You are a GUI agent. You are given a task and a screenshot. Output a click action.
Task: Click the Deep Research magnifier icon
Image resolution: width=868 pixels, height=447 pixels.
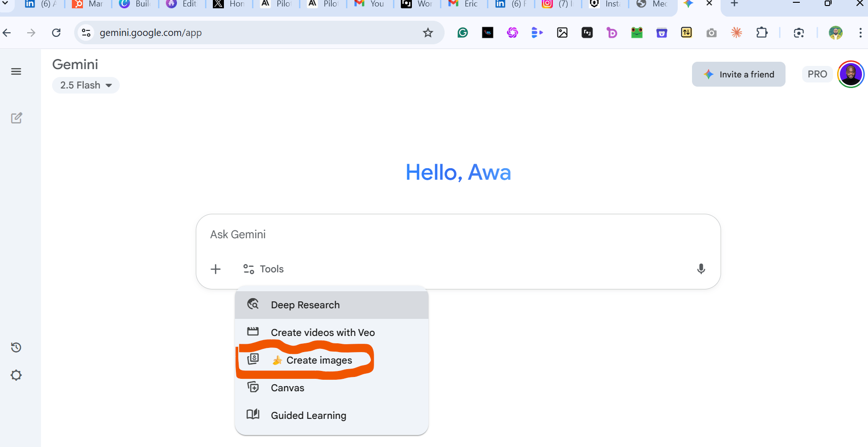pos(253,304)
